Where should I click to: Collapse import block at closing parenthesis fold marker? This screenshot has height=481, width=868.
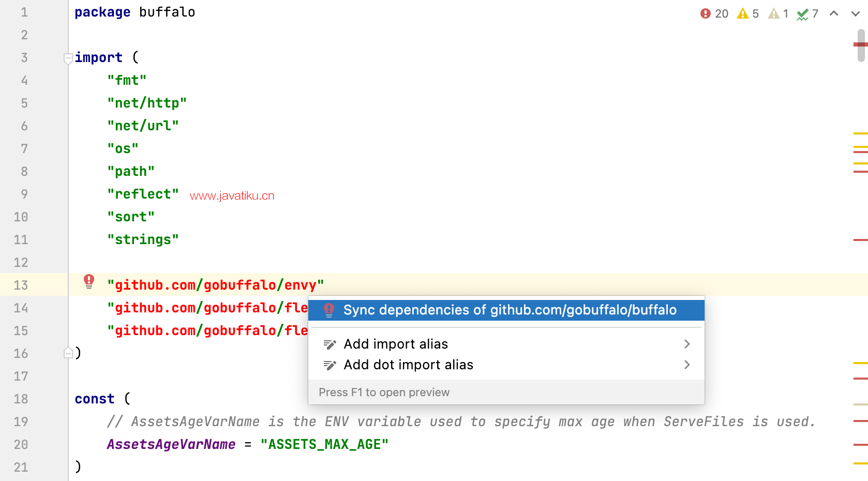point(68,353)
